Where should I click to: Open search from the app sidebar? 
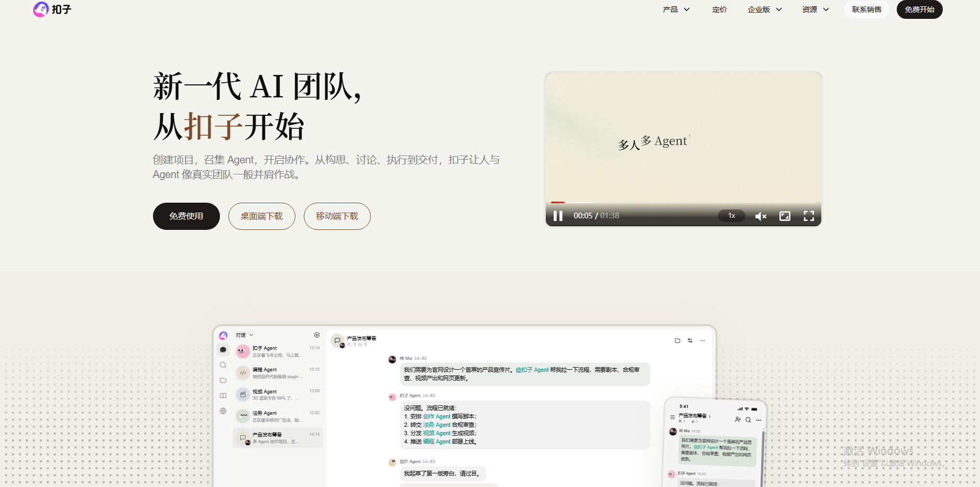(223, 365)
